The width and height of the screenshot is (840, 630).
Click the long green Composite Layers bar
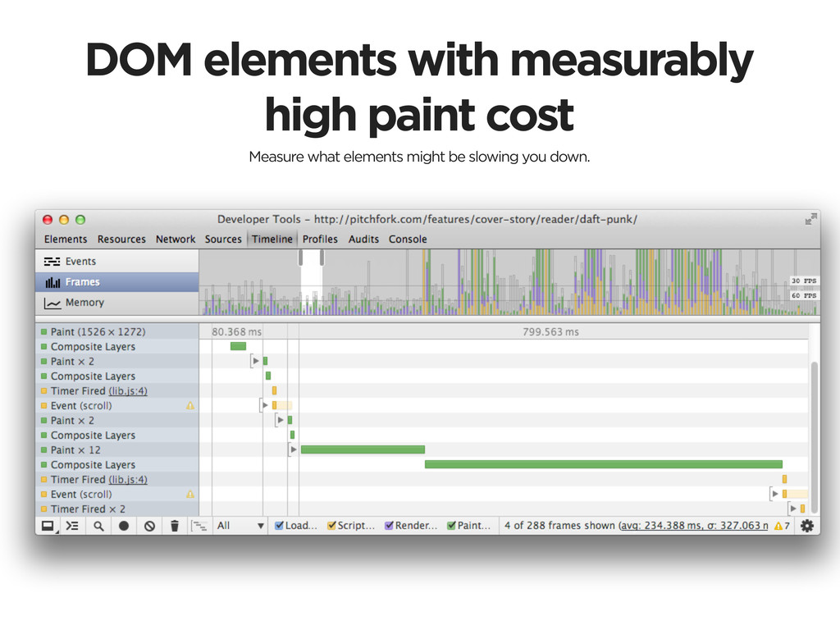[603, 464]
